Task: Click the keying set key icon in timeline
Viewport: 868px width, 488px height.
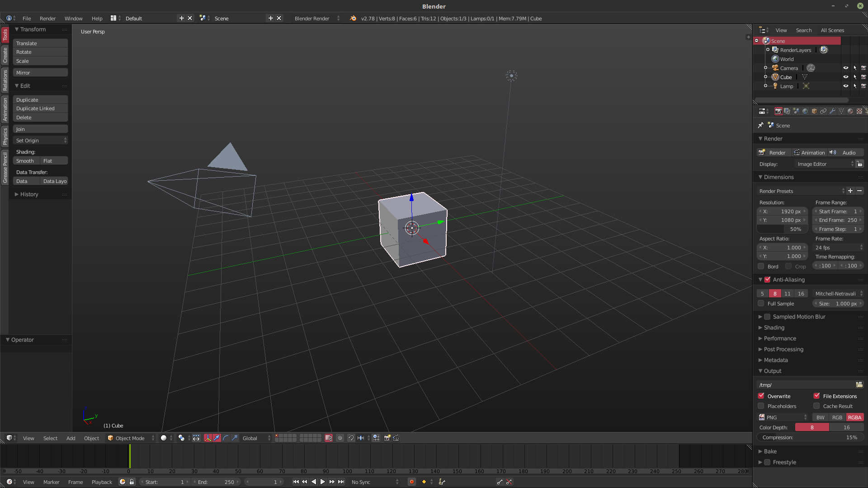Action: coord(442,482)
